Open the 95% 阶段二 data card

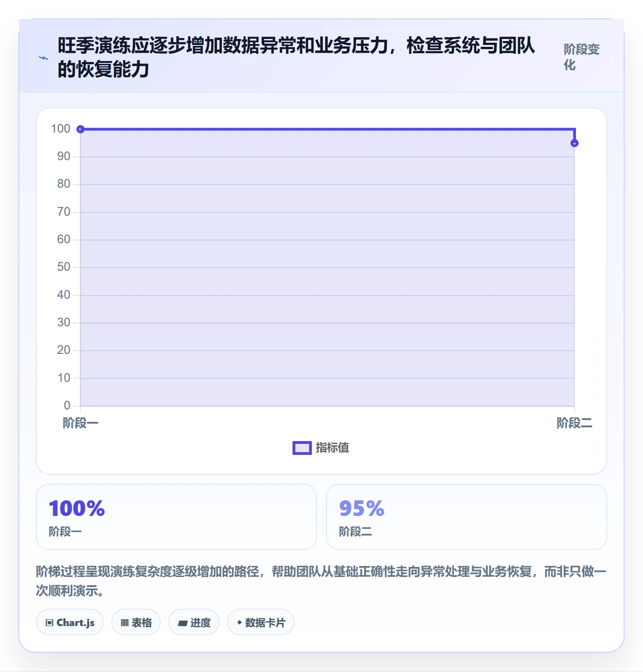point(466,517)
